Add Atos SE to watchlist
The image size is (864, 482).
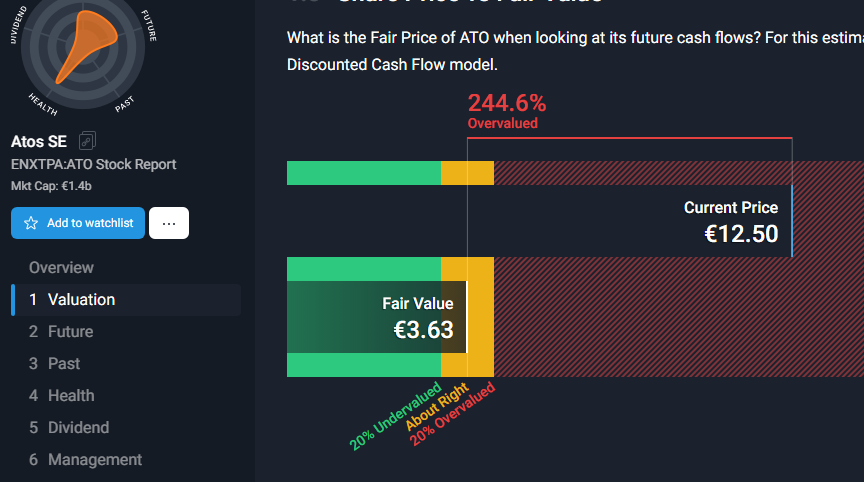point(78,223)
